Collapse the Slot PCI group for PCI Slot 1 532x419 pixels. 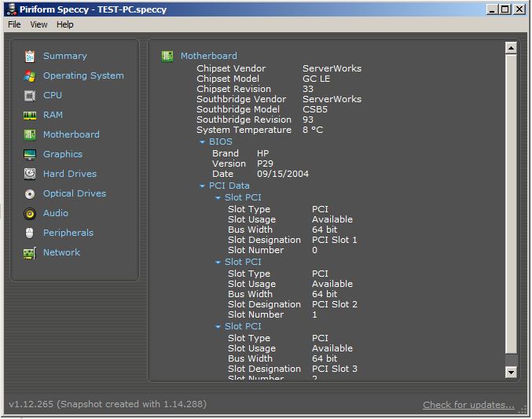click(218, 198)
